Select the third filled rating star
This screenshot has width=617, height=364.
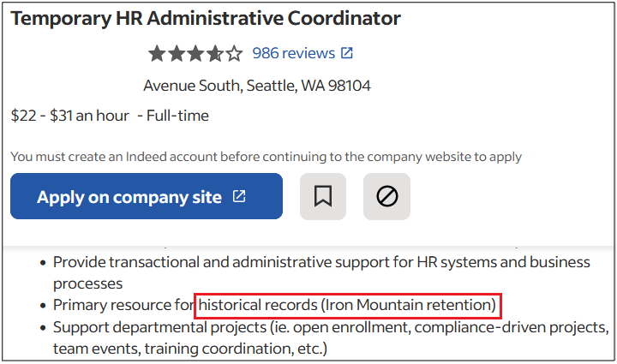pos(195,53)
